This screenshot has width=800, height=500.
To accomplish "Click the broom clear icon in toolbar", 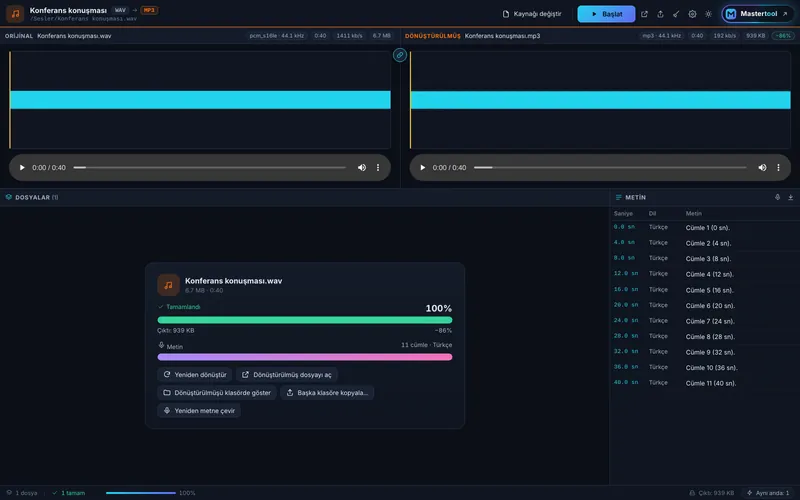I will (676, 14).
